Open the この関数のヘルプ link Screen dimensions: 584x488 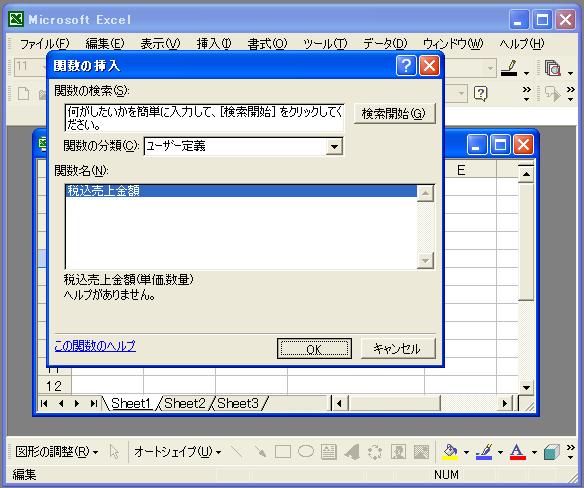95,346
